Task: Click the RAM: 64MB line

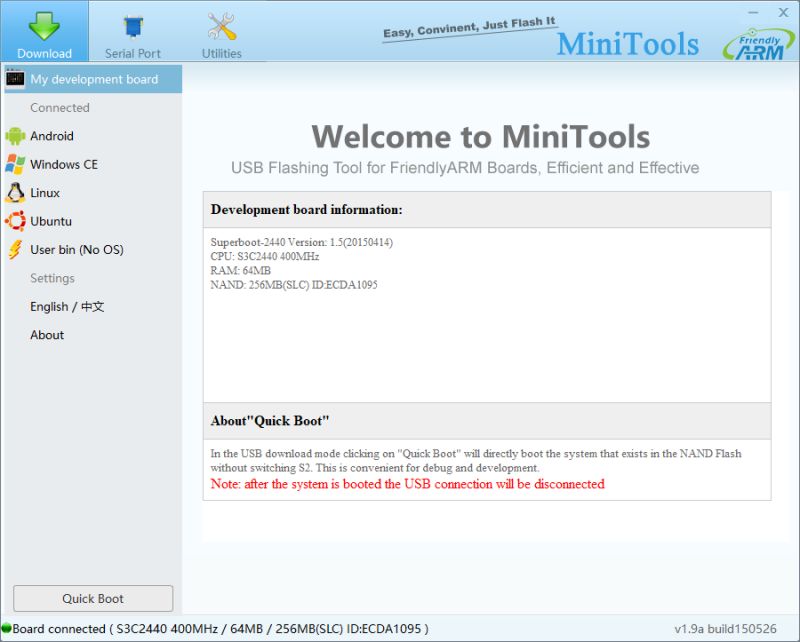Action: click(x=240, y=270)
